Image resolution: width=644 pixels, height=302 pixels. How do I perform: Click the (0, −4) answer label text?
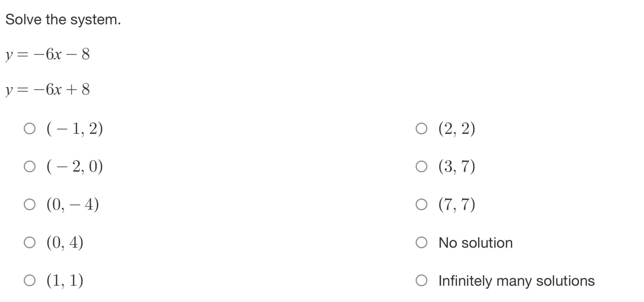pyautogui.click(x=73, y=204)
